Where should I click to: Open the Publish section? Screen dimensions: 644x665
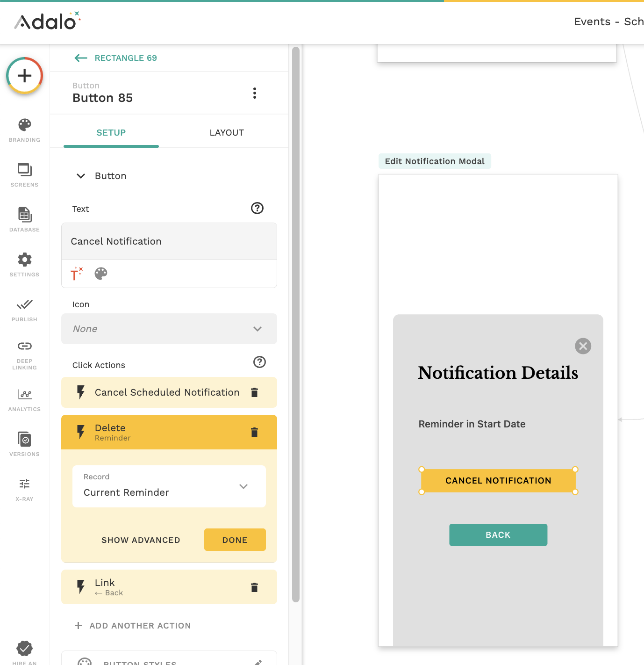[24, 310]
